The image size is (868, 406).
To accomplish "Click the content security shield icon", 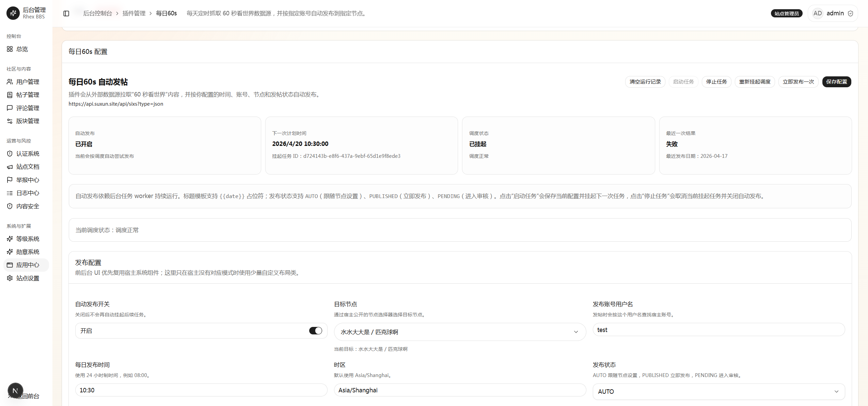I will [10, 206].
